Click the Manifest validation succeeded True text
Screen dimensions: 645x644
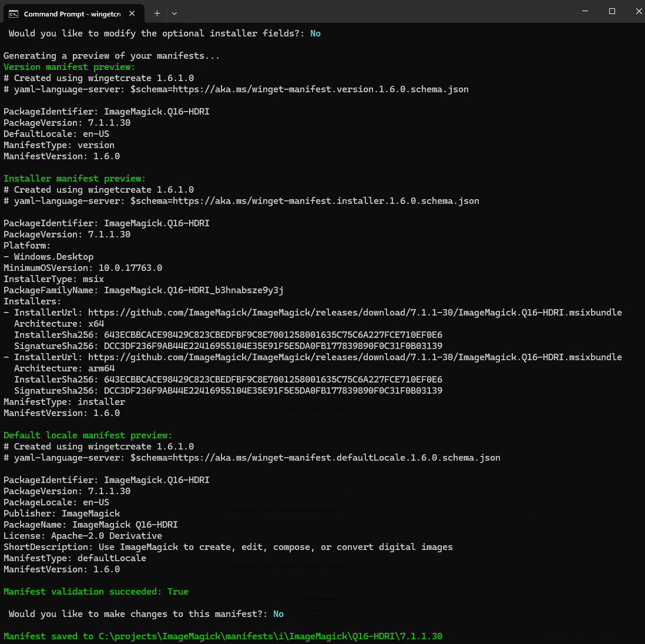[94, 591]
